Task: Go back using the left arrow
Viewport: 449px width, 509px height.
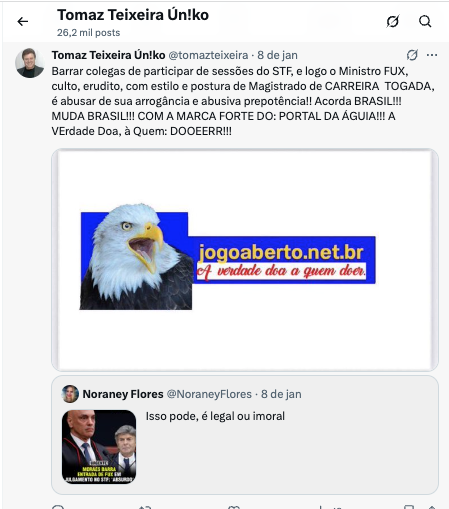Action: coord(23,22)
